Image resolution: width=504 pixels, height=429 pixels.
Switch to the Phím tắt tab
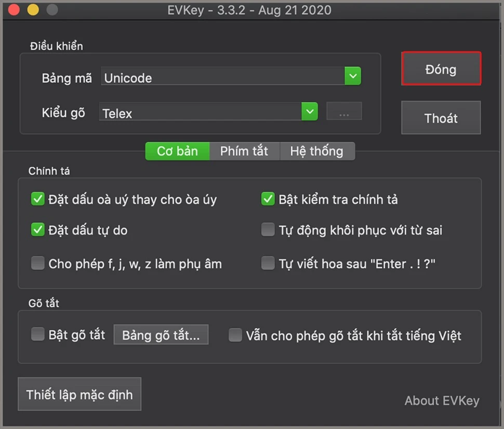[244, 151]
